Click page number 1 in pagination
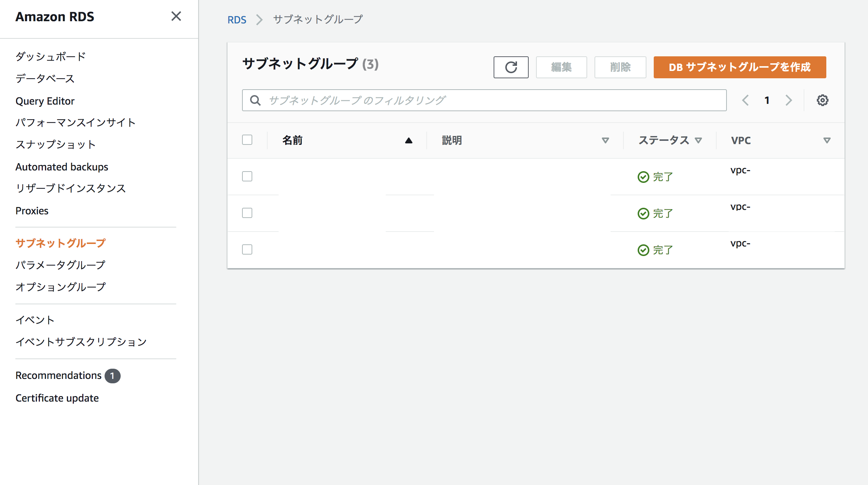Image resolution: width=868 pixels, height=485 pixels. pos(767,100)
